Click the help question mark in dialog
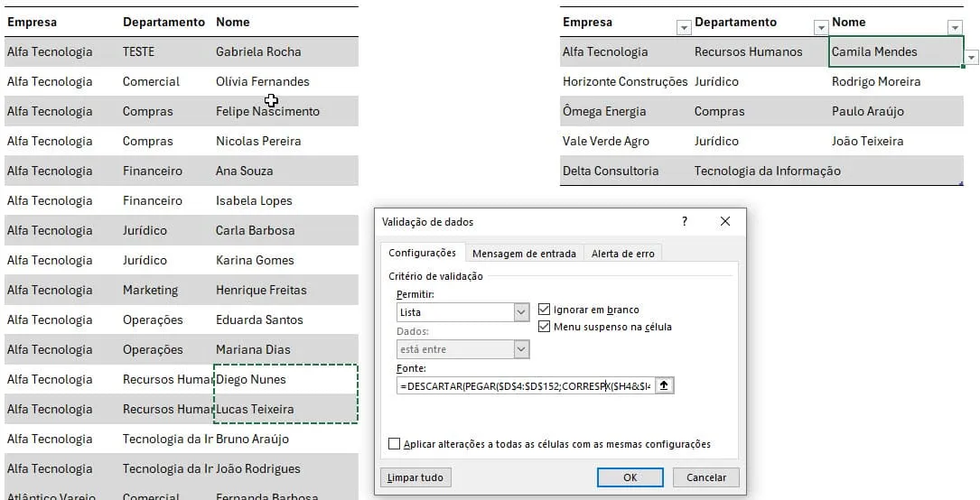Screen dimensions: 980x500 685,221
